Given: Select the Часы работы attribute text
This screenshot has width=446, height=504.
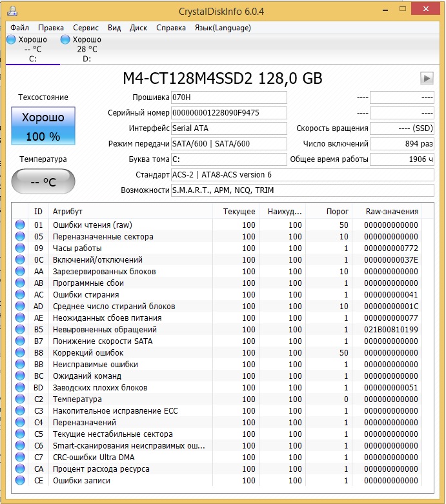Looking at the screenshot, I should pos(77,248).
